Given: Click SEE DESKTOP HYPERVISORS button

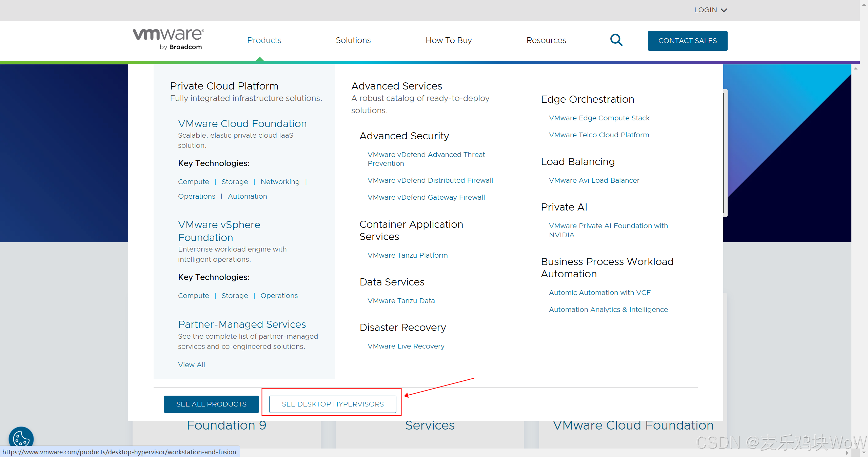Looking at the screenshot, I should click(x=333, y=404).
